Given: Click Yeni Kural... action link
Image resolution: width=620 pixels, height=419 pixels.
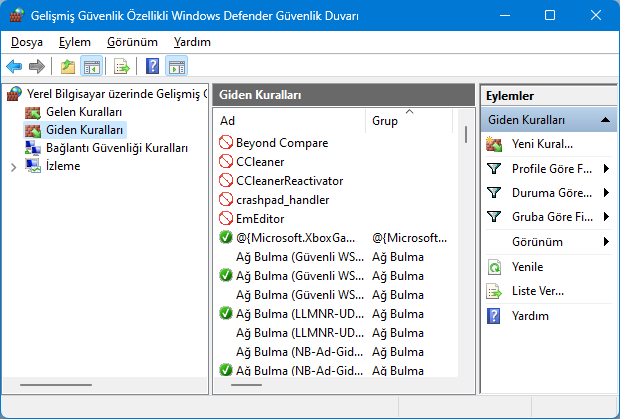Looking at the screenshot, I should [x=542, y=144].
